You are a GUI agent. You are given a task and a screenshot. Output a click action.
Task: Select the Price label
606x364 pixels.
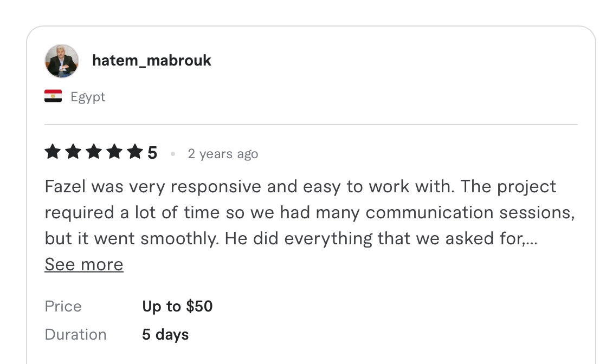click(63, 306)
